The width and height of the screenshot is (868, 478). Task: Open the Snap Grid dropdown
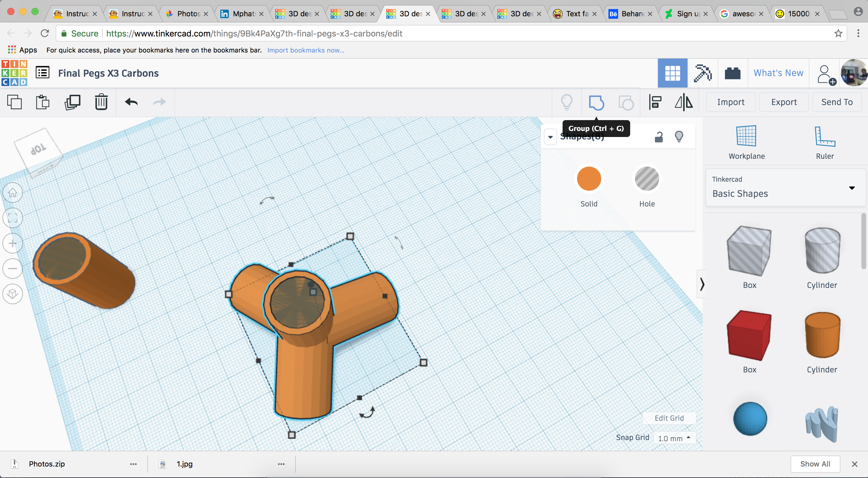pyautogui.click(x=674, y=438)
